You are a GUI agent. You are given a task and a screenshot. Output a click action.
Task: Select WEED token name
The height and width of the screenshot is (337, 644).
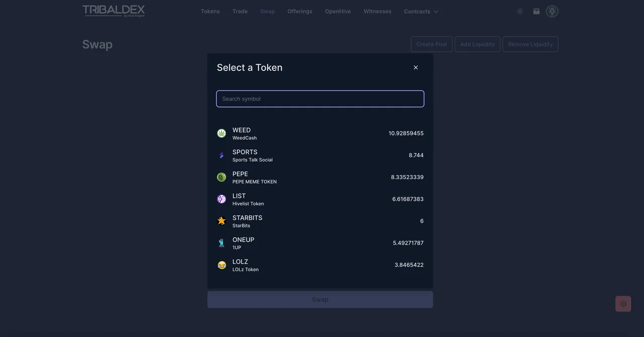tap(242, 130)
